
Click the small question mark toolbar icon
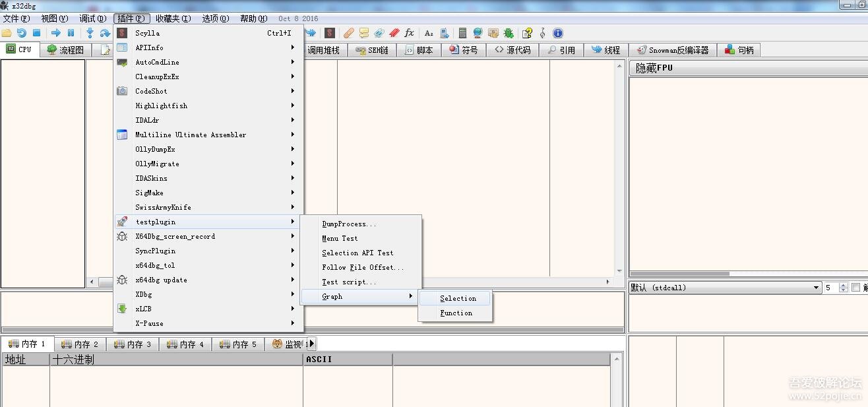click(543, 33)
